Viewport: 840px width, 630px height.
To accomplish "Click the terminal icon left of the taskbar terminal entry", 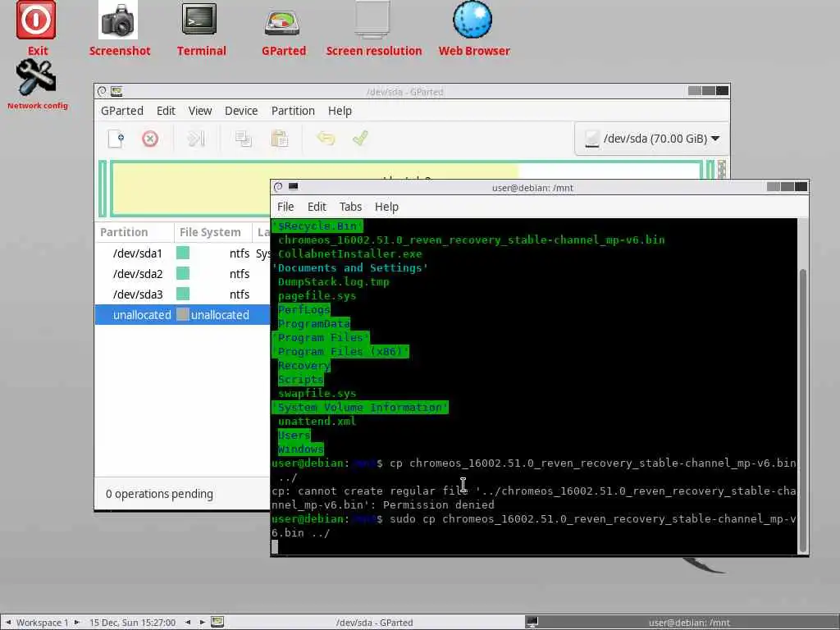I will click(x=532, y=622).
